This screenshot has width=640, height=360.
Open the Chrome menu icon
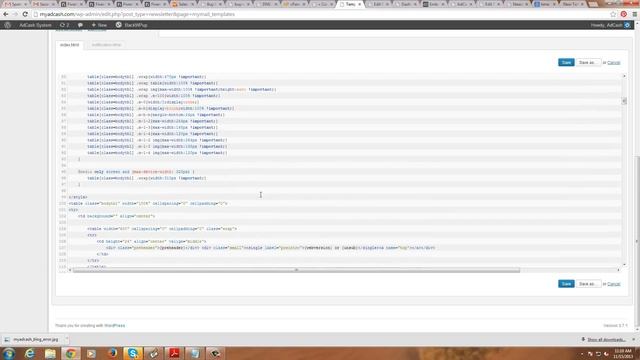click(634, 14)
